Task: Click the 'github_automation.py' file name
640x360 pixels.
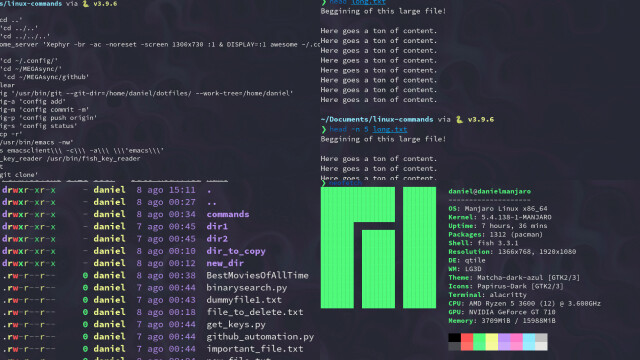Action: click(260, 337)
